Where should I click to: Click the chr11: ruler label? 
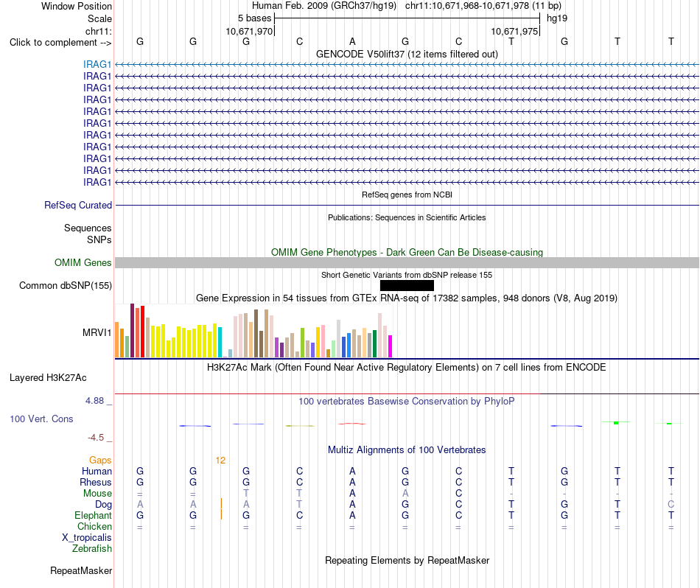(x=98, y=31)
